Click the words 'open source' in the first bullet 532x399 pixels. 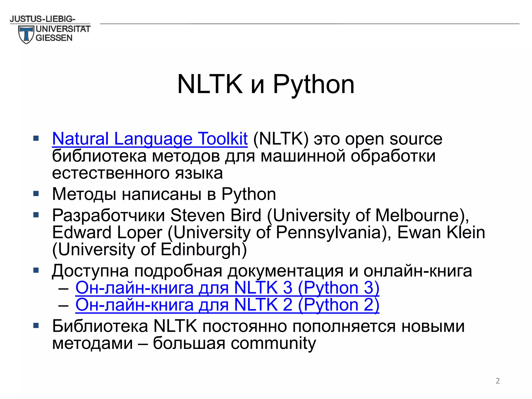coord(394,139)
